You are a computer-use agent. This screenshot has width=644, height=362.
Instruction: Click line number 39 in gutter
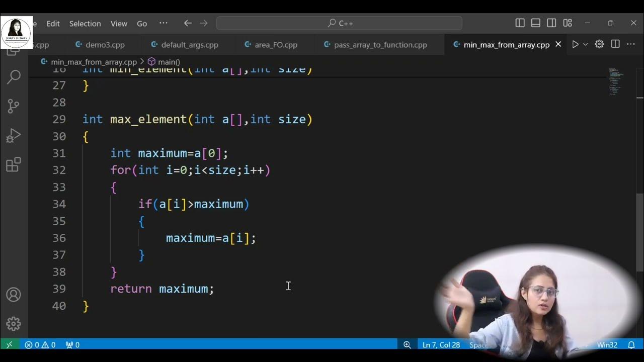(x=59, y=289)
